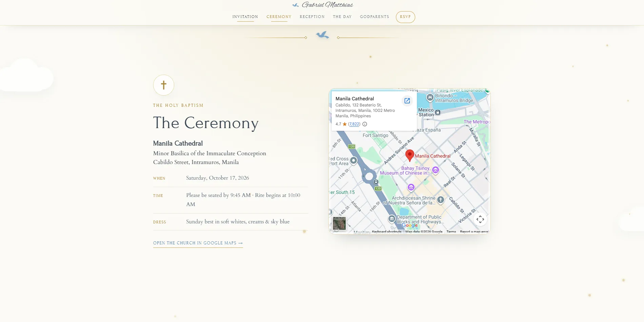This screenshot has width=644, height=322.
Task: Click the blue dove logo in header
Action: pos(296,5)
